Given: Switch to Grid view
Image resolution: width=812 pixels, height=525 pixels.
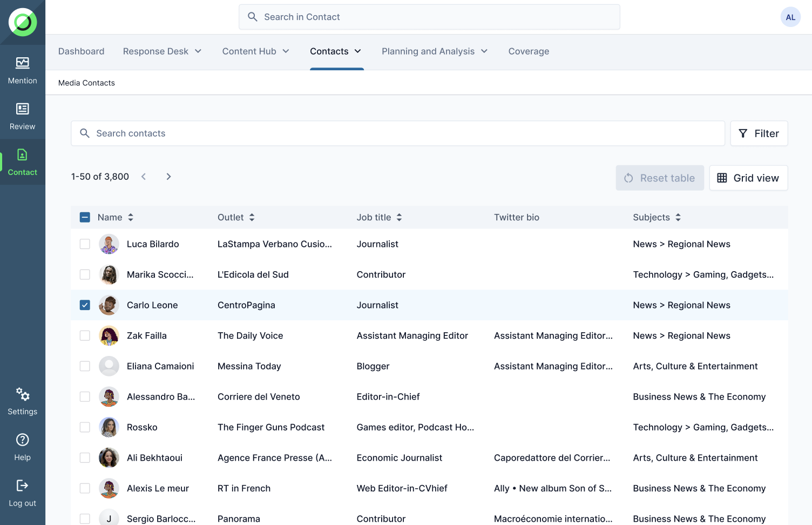Looking at the screenshot, I should point(748,178).
